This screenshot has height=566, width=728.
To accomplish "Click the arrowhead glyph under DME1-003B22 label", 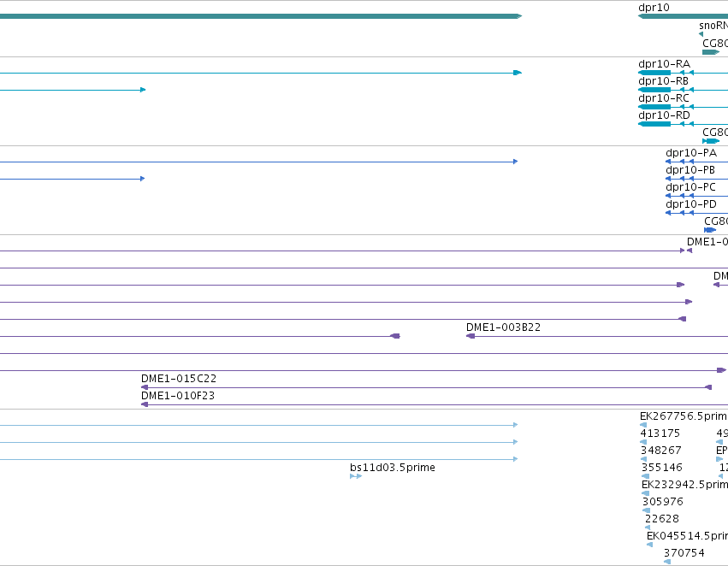I will (471, 336).
